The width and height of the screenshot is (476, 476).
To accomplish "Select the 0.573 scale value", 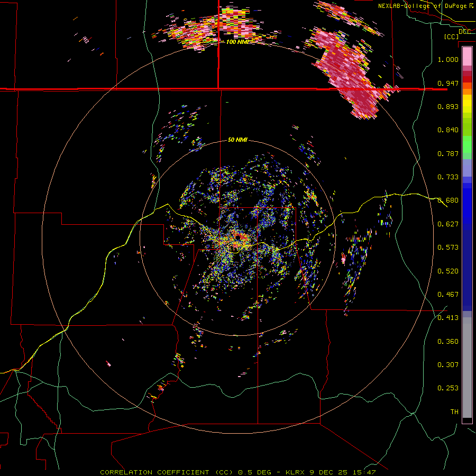I will tap(448, 248).
